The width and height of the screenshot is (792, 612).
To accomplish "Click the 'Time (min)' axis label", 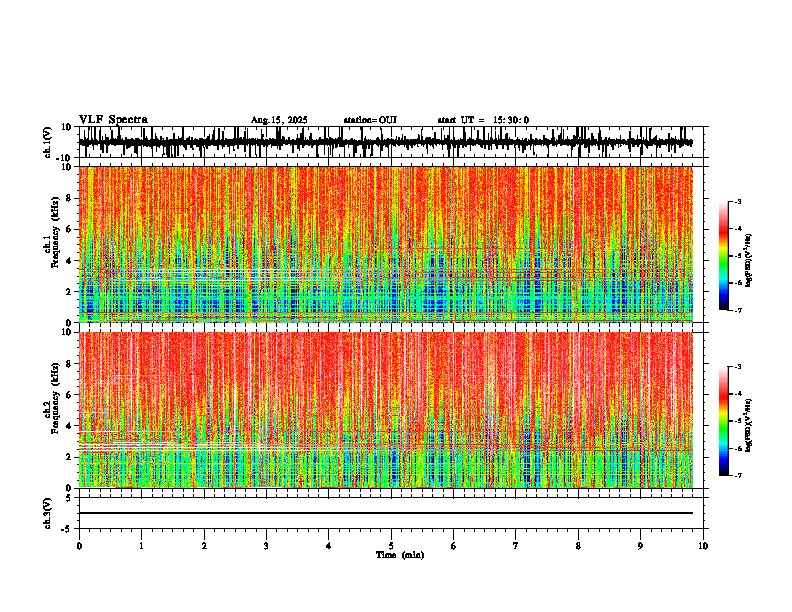I will [400, 555].
